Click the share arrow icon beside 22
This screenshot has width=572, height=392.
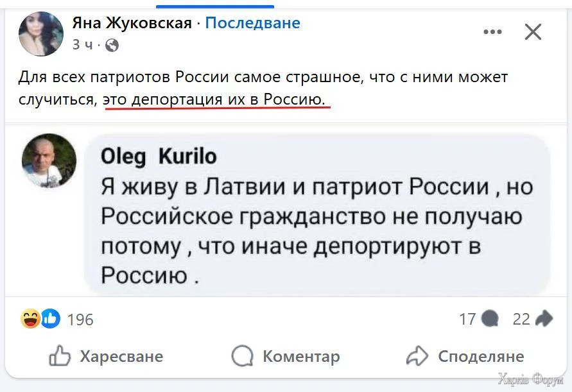pyautogui.click(x=544, y=318)
